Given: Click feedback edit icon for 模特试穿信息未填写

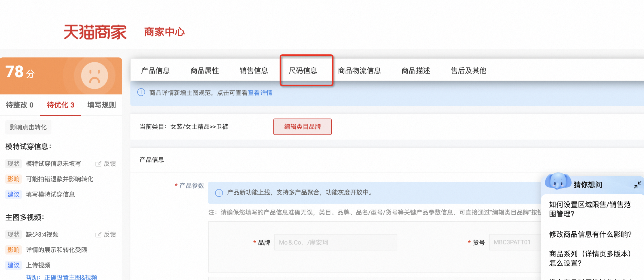Looking at the screenshot, I should [x=98, y=164].
